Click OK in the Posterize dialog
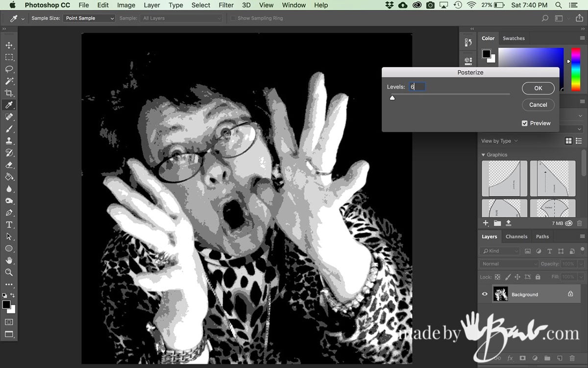 538,88
